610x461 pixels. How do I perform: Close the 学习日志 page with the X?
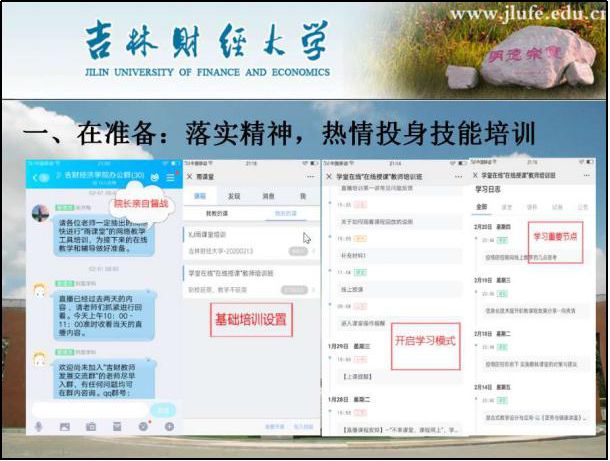point(476,175)
